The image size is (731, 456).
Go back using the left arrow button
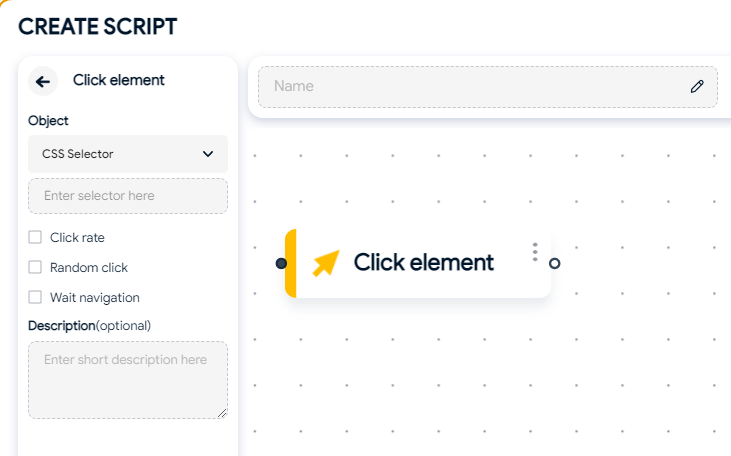point(43,82)
